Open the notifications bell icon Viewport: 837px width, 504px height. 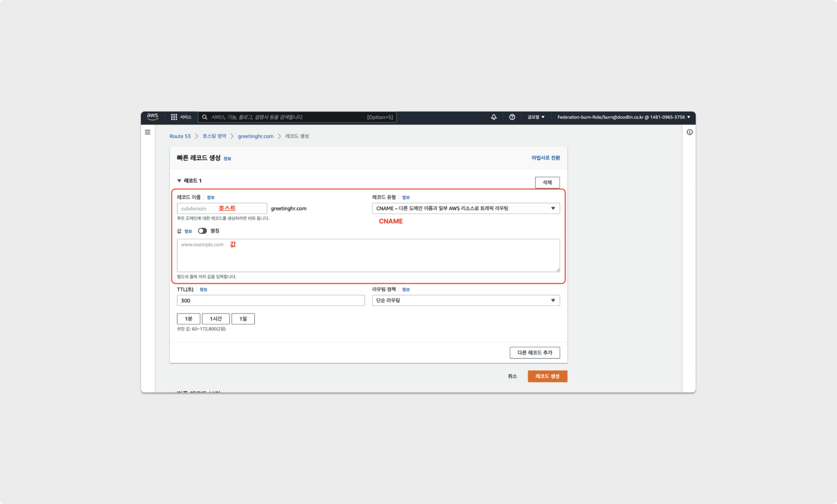coord(494,117)
